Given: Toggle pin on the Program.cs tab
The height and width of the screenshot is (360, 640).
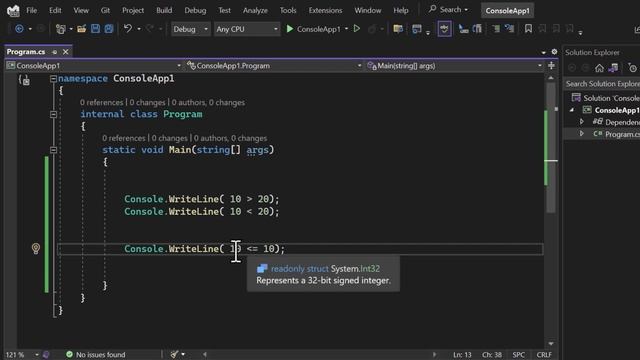Looking at the screenshot, I should click(54, 52).
